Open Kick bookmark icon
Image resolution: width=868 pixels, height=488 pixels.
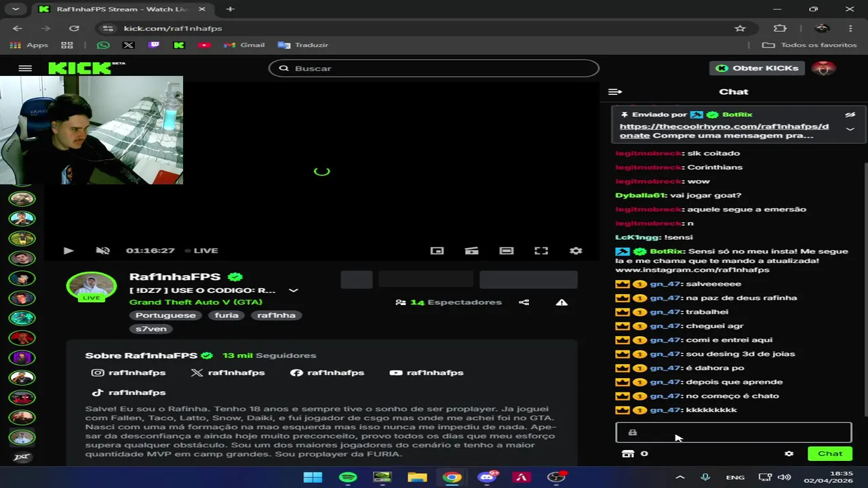[179, 45]
